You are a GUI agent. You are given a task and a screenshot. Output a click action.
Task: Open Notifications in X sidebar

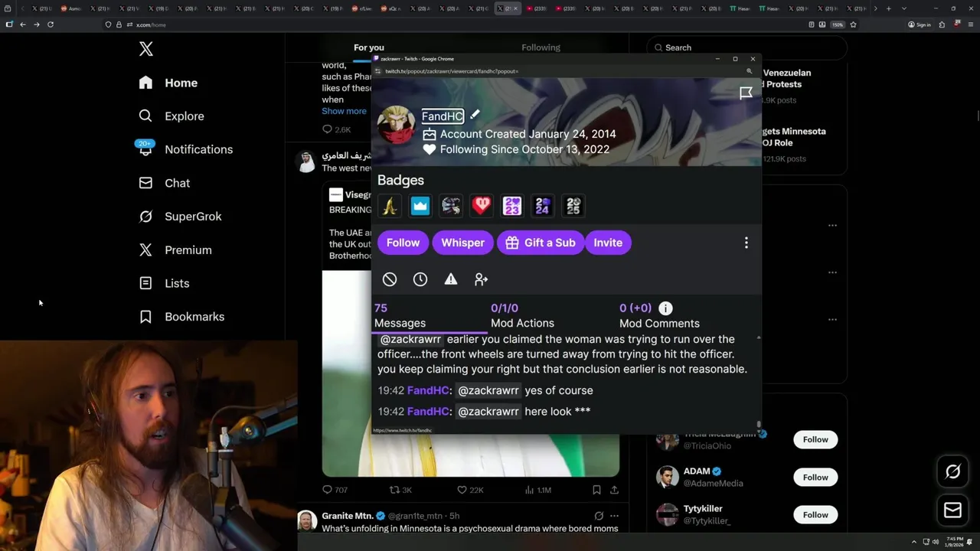pyautogui.click(x=185, y=149)
